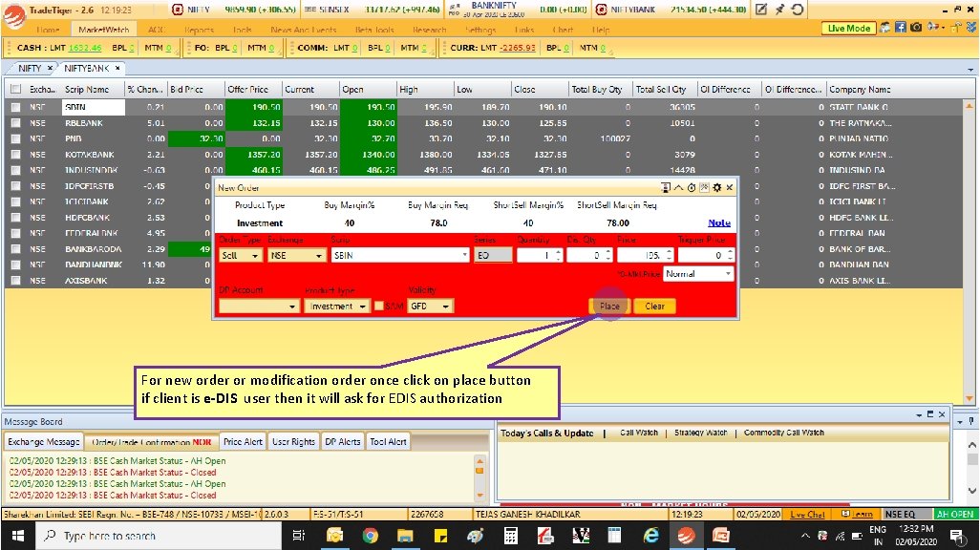Open the Order Type dropdown showing Sell

click(241, 256)
